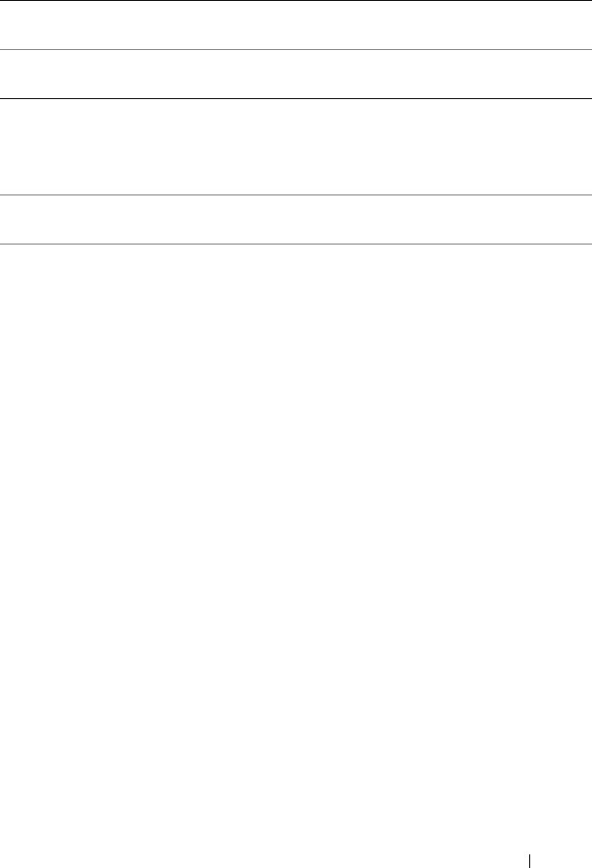Click the right end of the second row
The width and height of the screenshot is (592, 868).
pos(581,75)
